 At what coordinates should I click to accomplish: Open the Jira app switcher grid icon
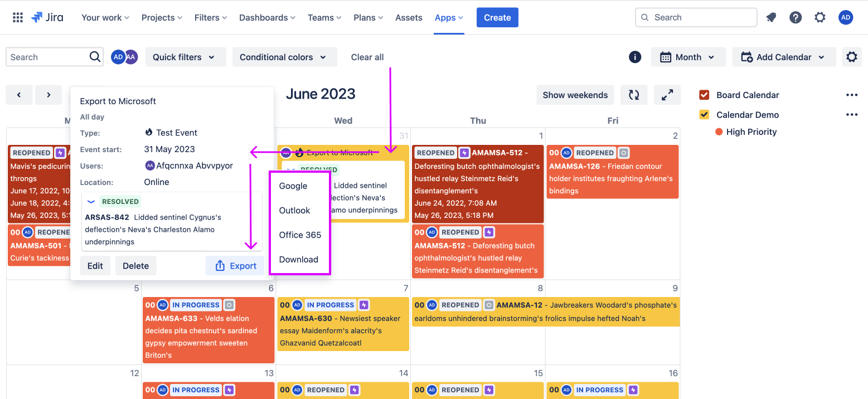[x=18, y=17]
